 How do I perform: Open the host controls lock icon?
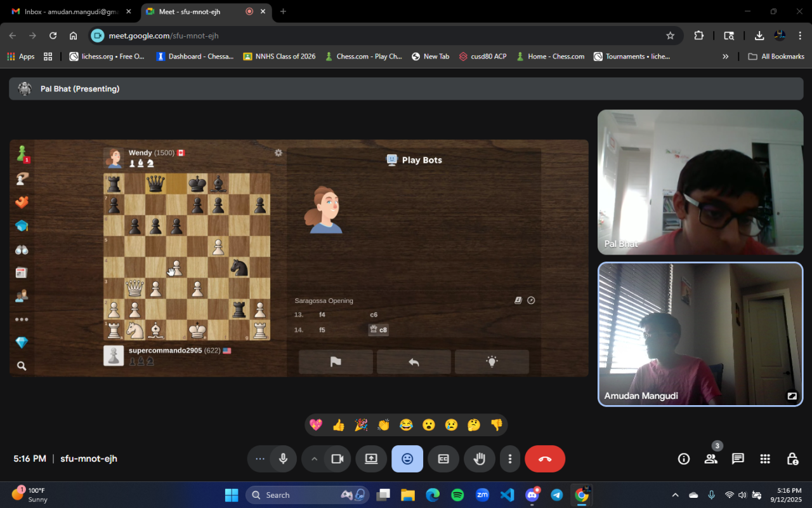(x=792, y=458)
